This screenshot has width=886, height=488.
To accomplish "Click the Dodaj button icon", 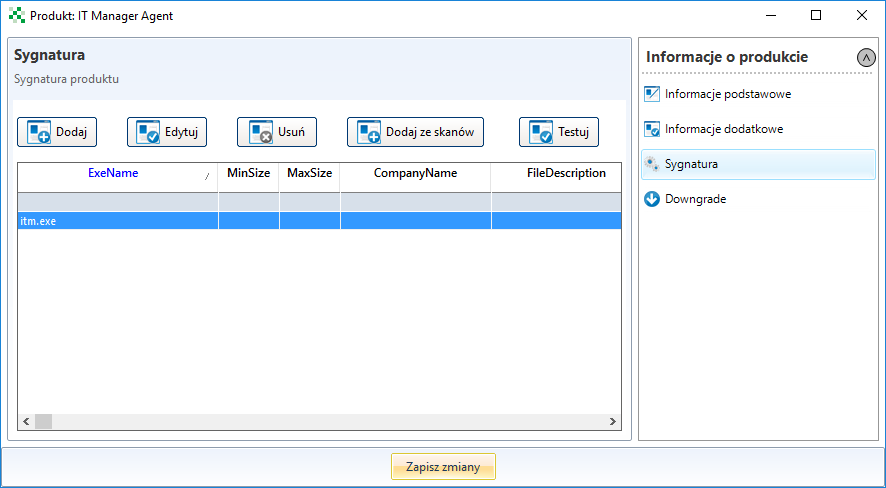I will 40,132.
